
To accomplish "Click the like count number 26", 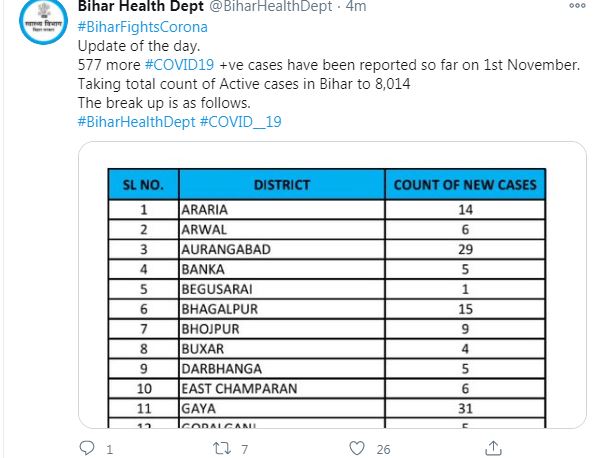I will (x=383, y=449).
